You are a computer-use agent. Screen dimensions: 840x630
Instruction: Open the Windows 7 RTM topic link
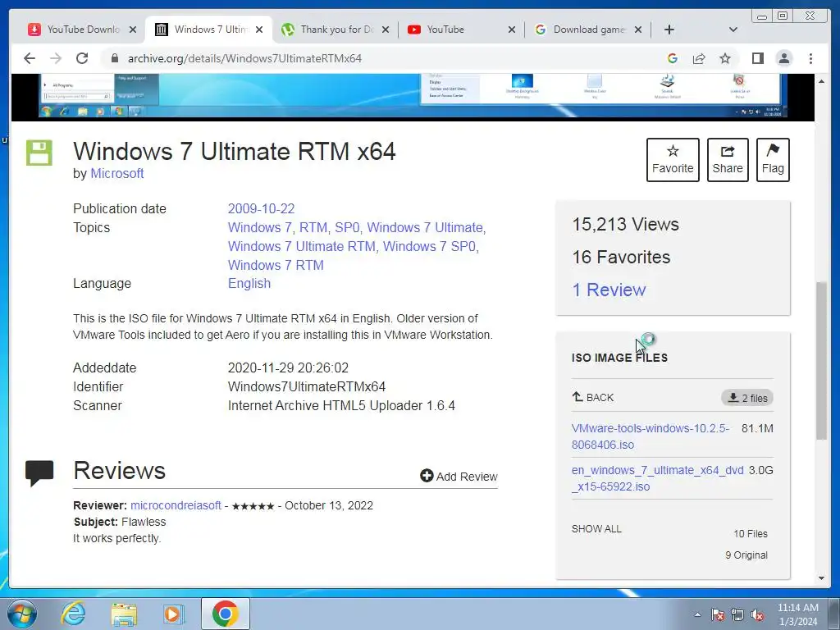[x=276, y=265]
